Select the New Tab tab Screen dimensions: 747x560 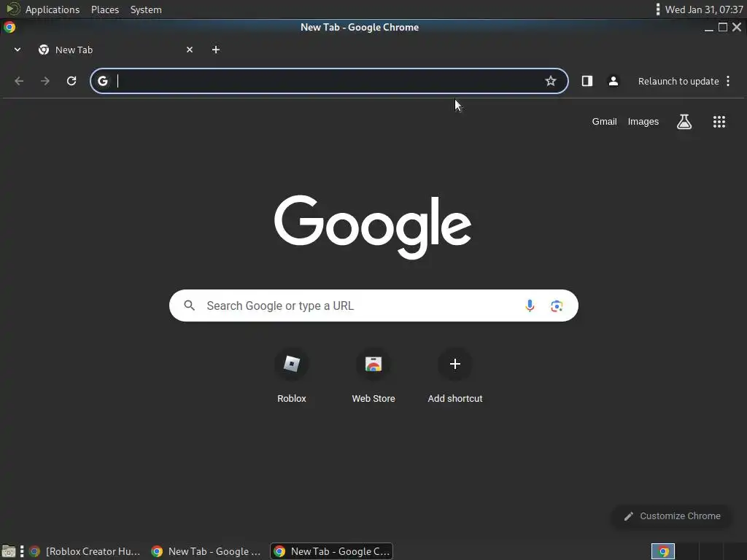[x=115, y=50]
